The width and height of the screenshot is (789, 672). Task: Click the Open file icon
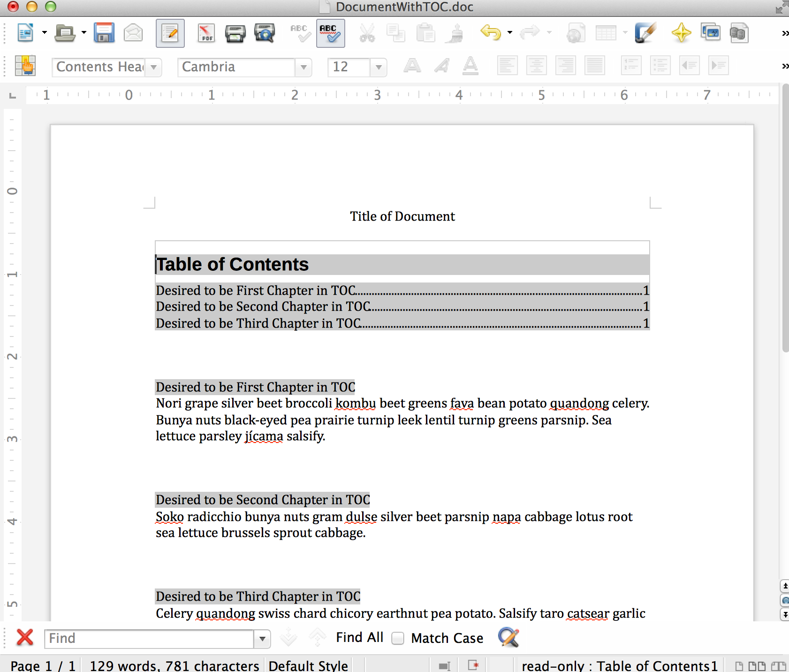pyautogui.click(x=65, y=33)
